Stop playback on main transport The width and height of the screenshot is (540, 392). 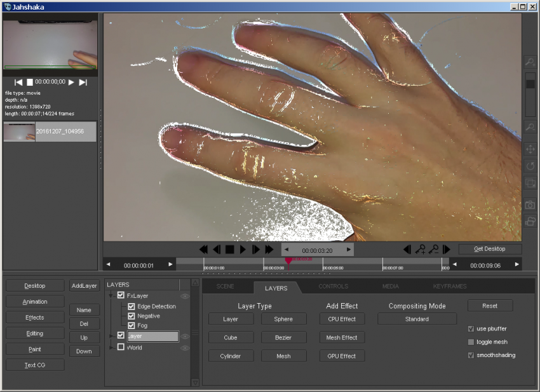230,249
